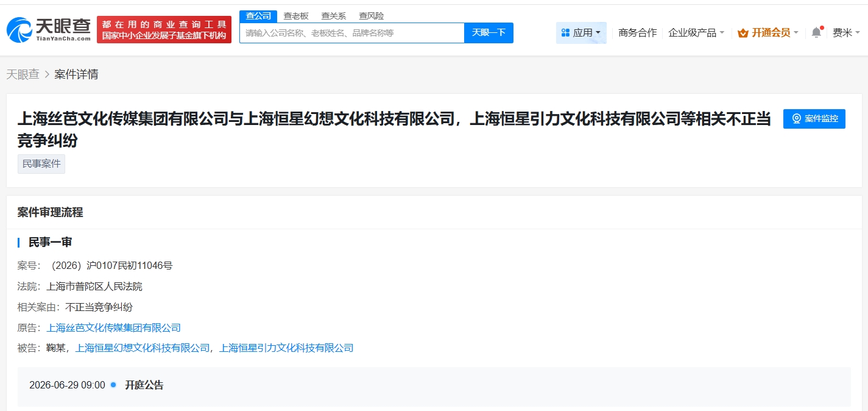The image size is (868, 411).
Task: Click court name 上海市普陀区人民法院
Action: [x=94, y=286]
